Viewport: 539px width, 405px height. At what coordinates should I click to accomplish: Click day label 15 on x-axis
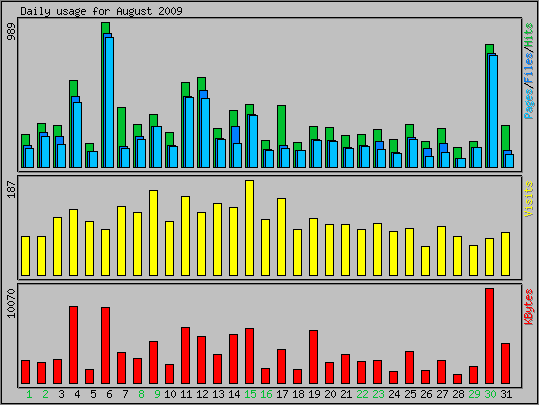pyautogui.click(x=250, y=394)
